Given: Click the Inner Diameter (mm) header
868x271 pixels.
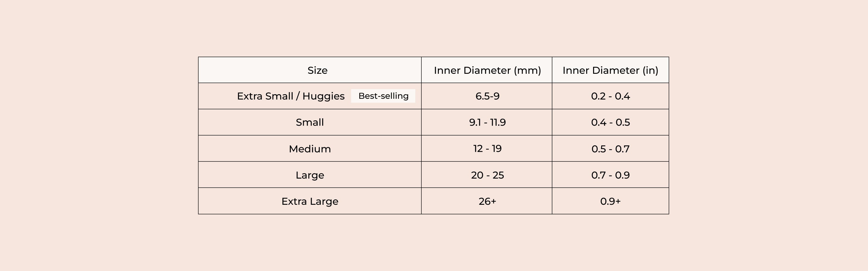Looking at the screenshot, I should coord(487,70).
